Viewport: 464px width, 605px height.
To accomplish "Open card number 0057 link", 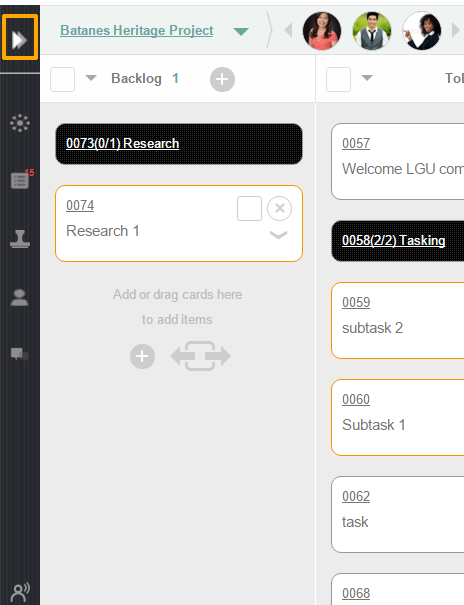I will click(x=356, y=144).
